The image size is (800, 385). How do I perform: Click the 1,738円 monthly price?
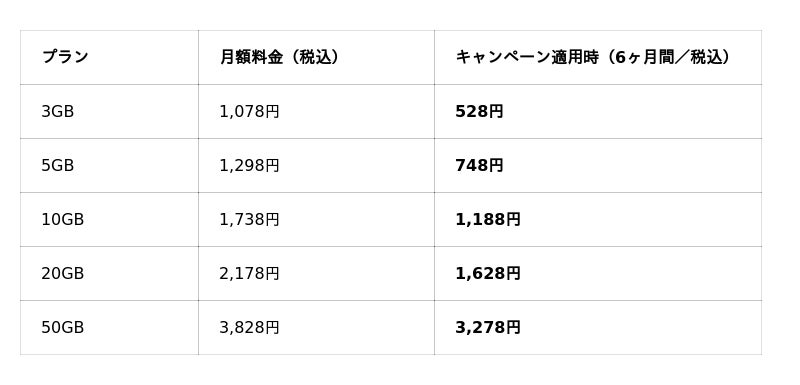click(249, 219)
